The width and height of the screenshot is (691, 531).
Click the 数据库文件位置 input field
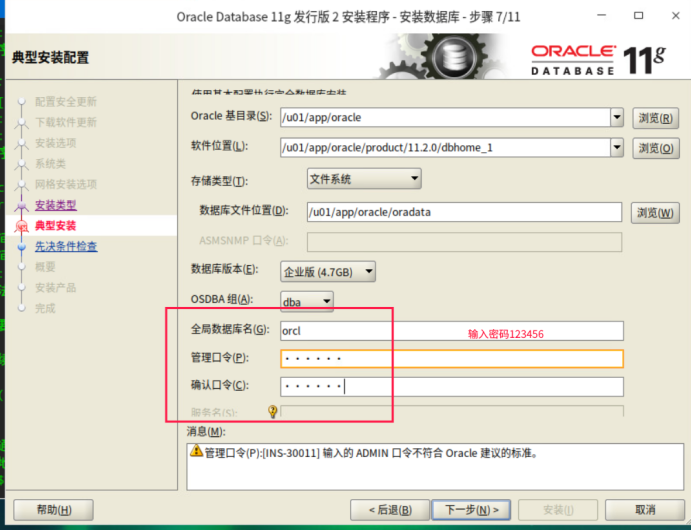point(464,212)
